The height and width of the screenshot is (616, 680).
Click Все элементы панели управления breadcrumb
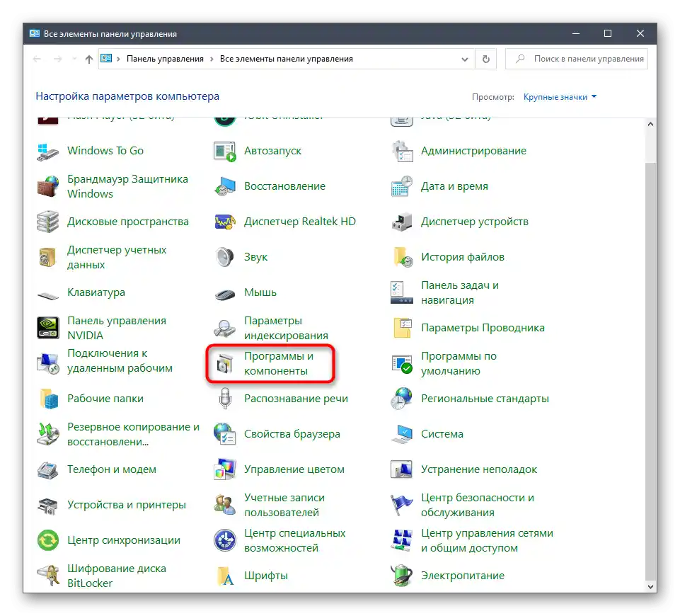click(x=287, y=59)
